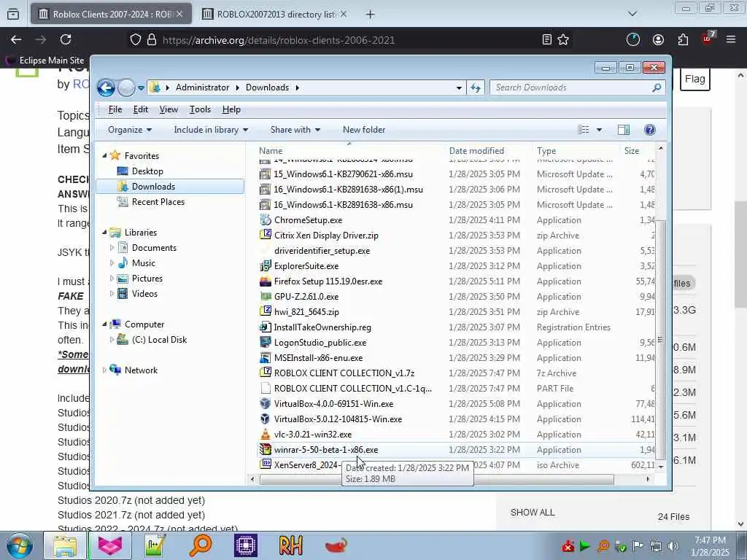This screenshot has height=560, width=747.
Task: Select the vlc-3.0.21-win32.exe file
Action: point(312,435)
